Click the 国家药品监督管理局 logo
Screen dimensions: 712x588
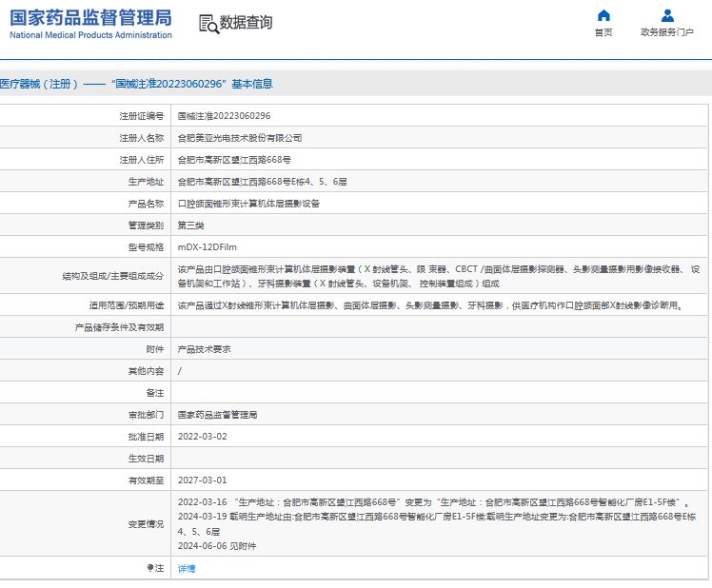(90, 24)
